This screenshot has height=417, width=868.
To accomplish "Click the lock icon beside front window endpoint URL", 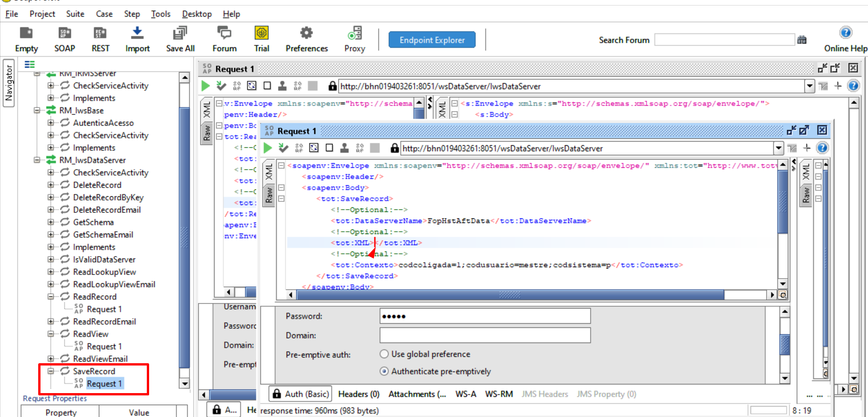I will click(394, 148).
